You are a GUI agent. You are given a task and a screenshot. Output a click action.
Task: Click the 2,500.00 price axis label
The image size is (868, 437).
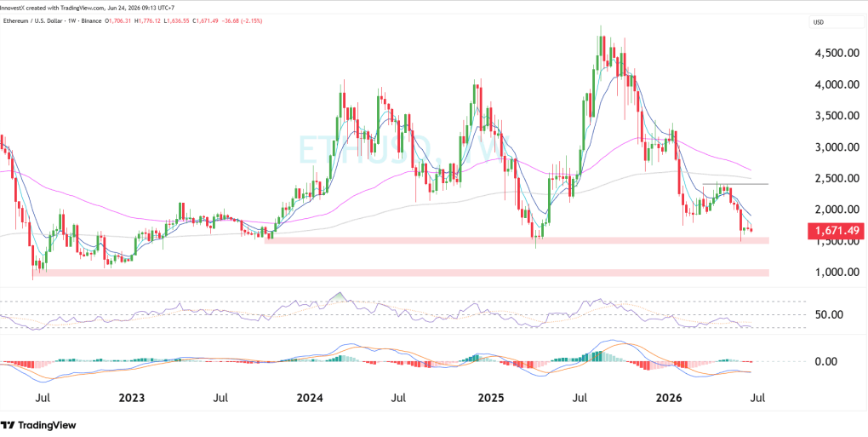tap(836, 178)
